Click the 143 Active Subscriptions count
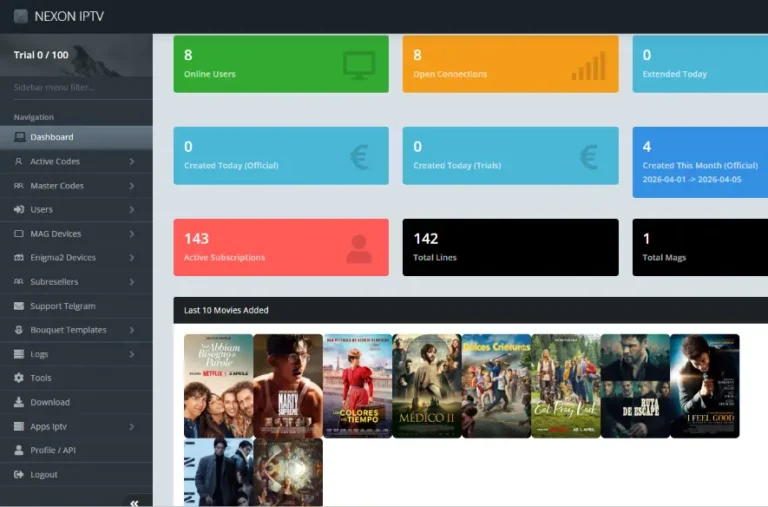Screen dimensions: 768x507 coord(196,239)
